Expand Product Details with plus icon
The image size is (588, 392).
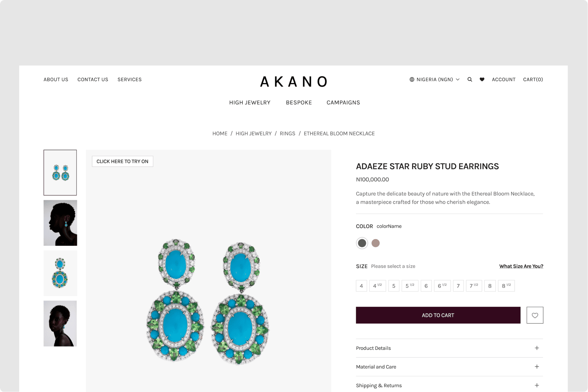537,348
